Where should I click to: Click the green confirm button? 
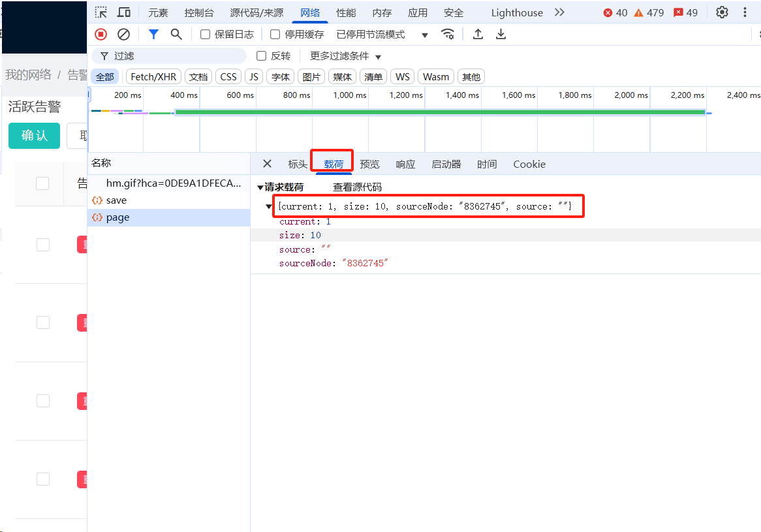(x=35, y=135)
